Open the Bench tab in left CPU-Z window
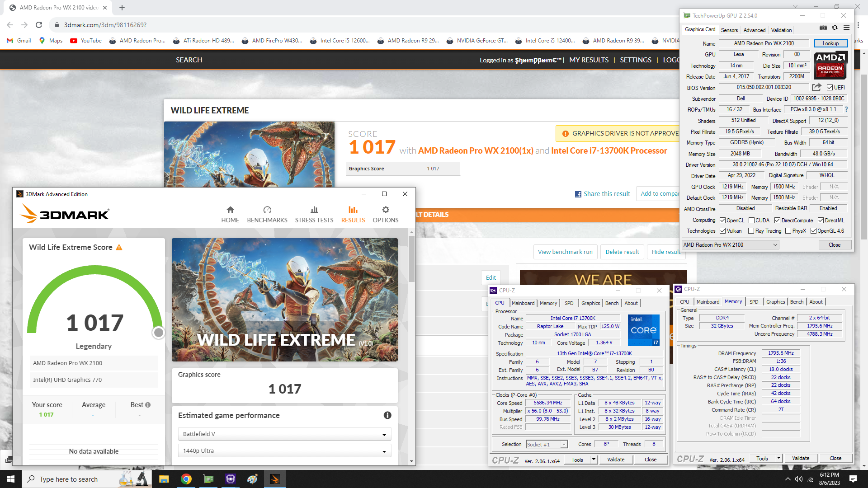 click(612, 303)
